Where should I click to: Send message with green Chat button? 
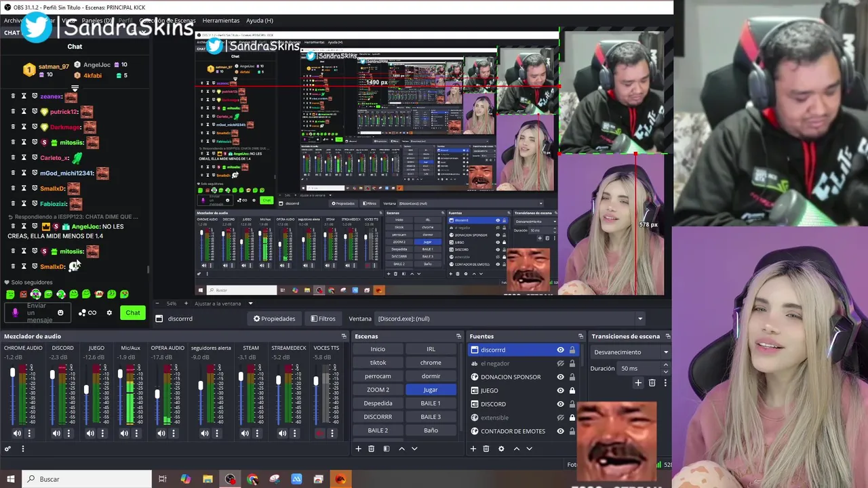pyautogui.click(x=133, y=312)
